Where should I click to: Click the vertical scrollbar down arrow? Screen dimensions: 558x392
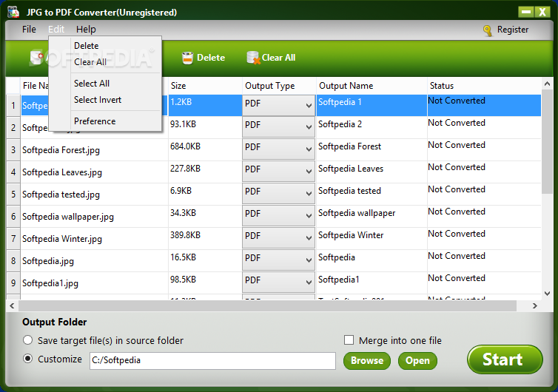pyautogui.click(x=548, y=294)
